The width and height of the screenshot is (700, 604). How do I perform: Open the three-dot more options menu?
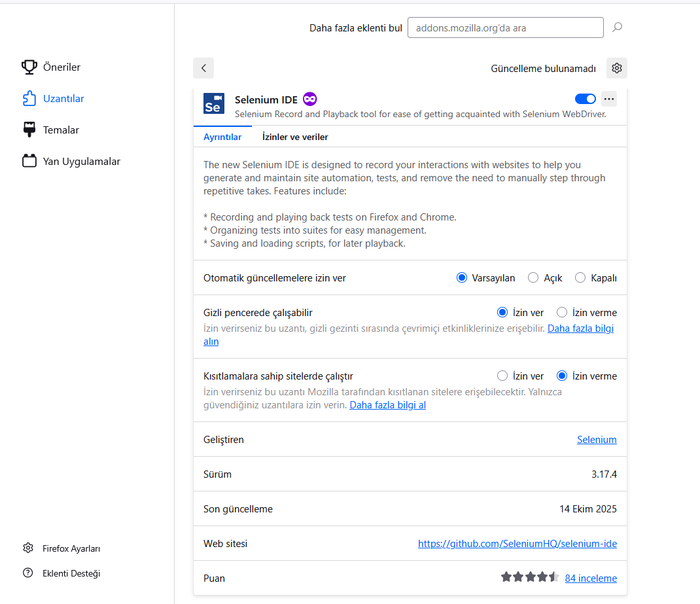click(x=609, y=99)
